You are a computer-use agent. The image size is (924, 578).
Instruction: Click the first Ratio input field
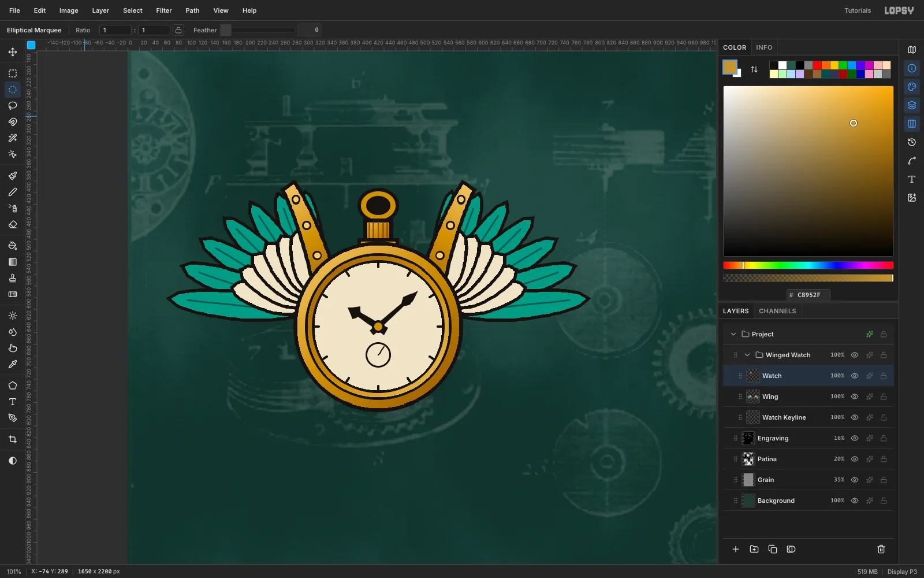115,30
